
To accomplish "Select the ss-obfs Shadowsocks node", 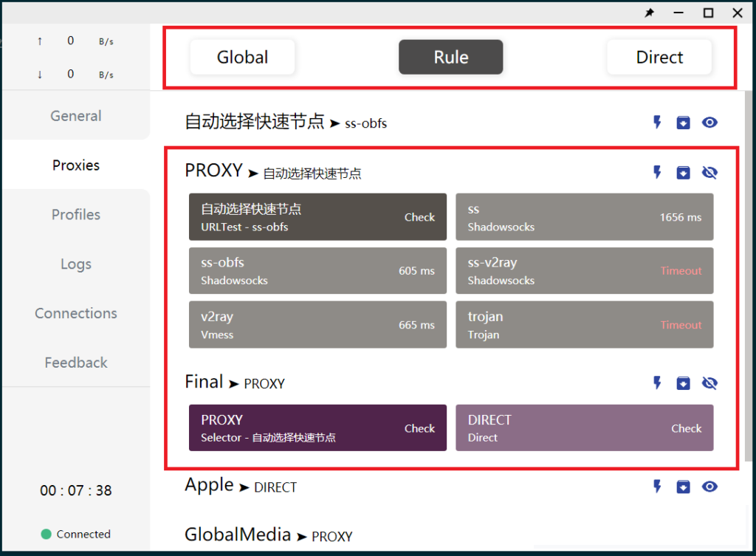I will pos(317,271).
